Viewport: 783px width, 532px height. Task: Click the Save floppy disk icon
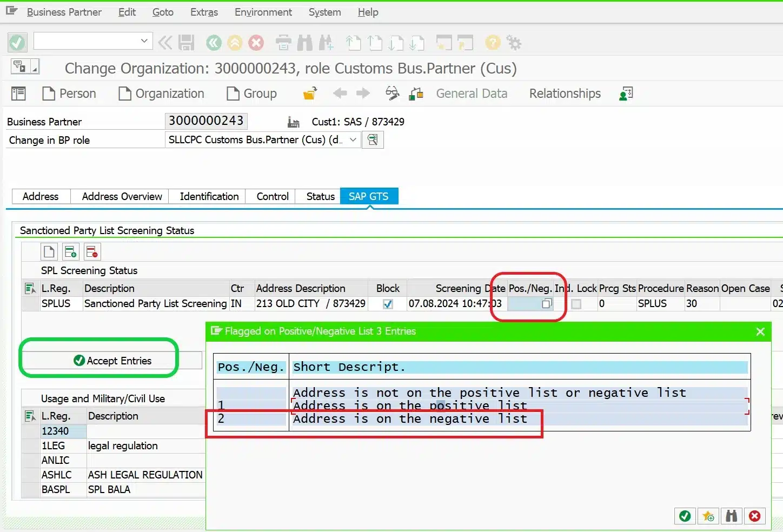pyautogui.click(x=186, y=43)
